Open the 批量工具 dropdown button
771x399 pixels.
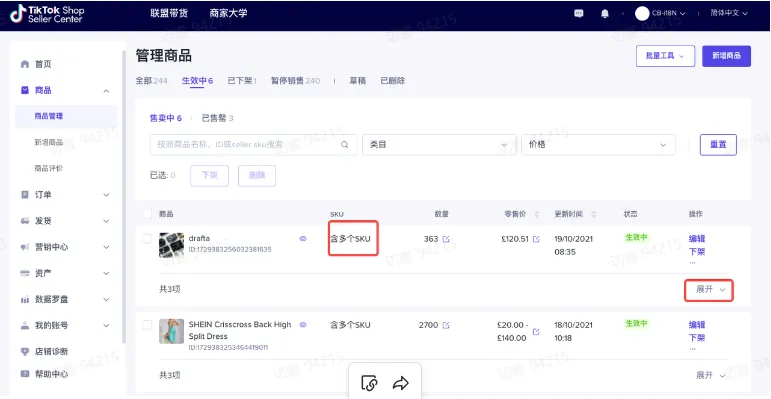tap(665, 56)
